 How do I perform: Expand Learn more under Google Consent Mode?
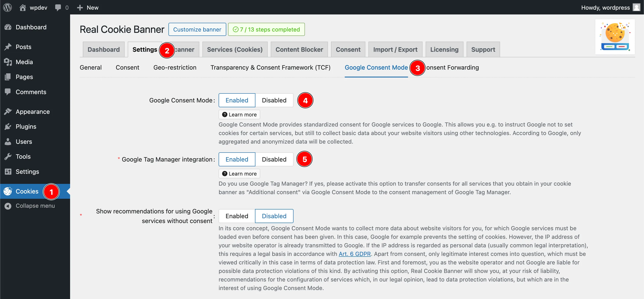(x=239, y=115)
